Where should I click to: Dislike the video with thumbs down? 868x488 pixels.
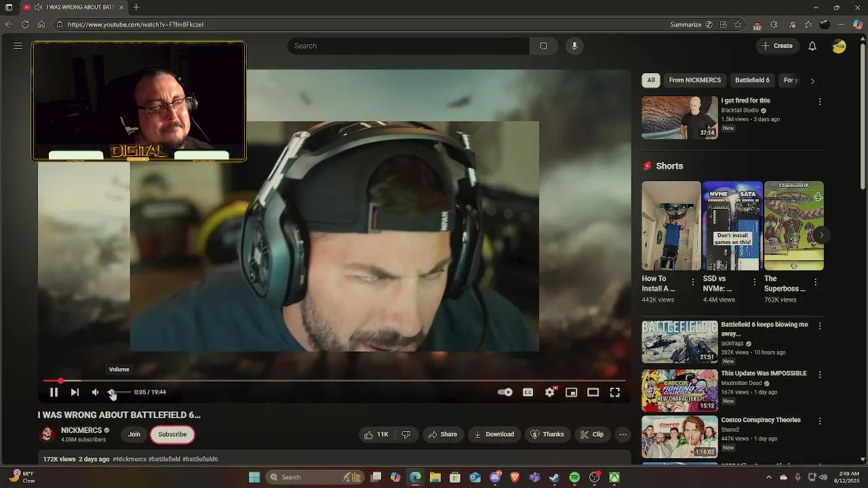406,434
